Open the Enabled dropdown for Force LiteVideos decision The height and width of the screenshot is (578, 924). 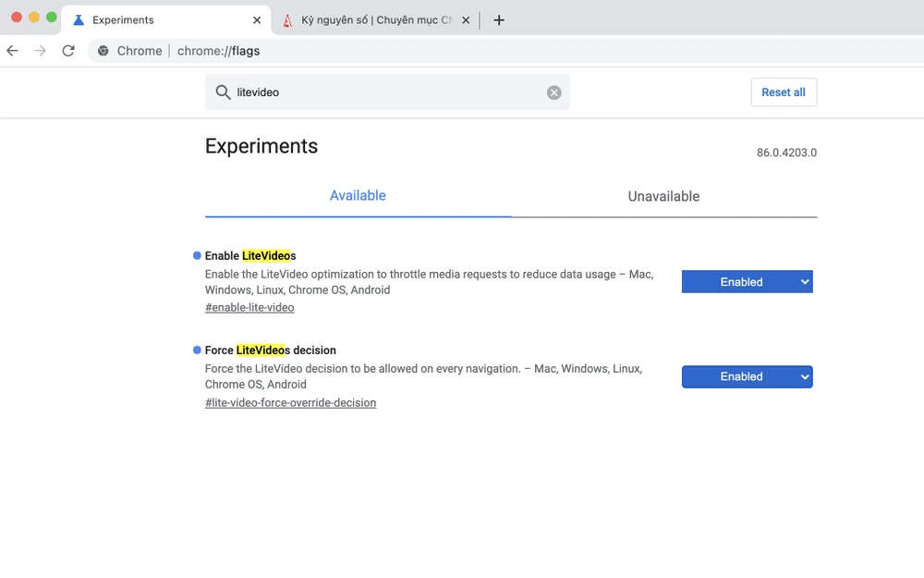pyautogui.click(x=747, y=376)
